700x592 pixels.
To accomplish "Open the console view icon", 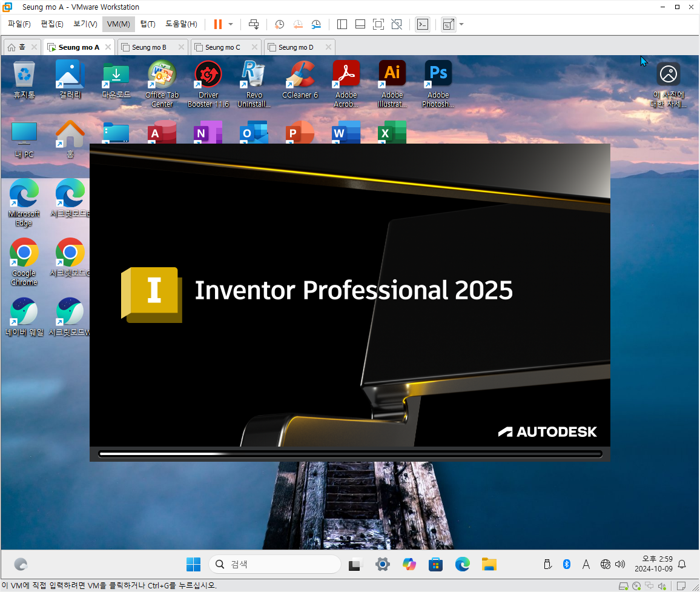I will [422, 24].
